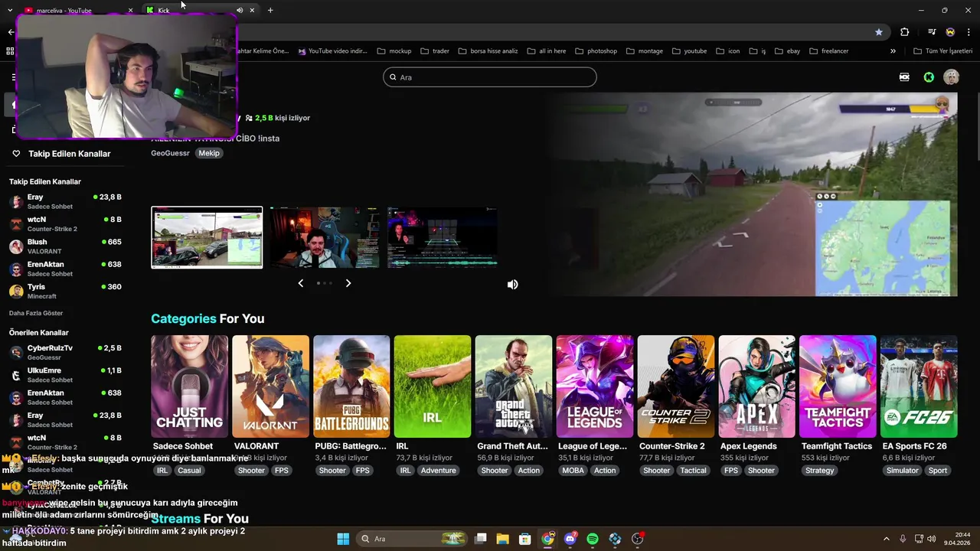This screenshot has width=980, height=551.
Task: Open a new browser tab
Action: (x=270, y=10)
